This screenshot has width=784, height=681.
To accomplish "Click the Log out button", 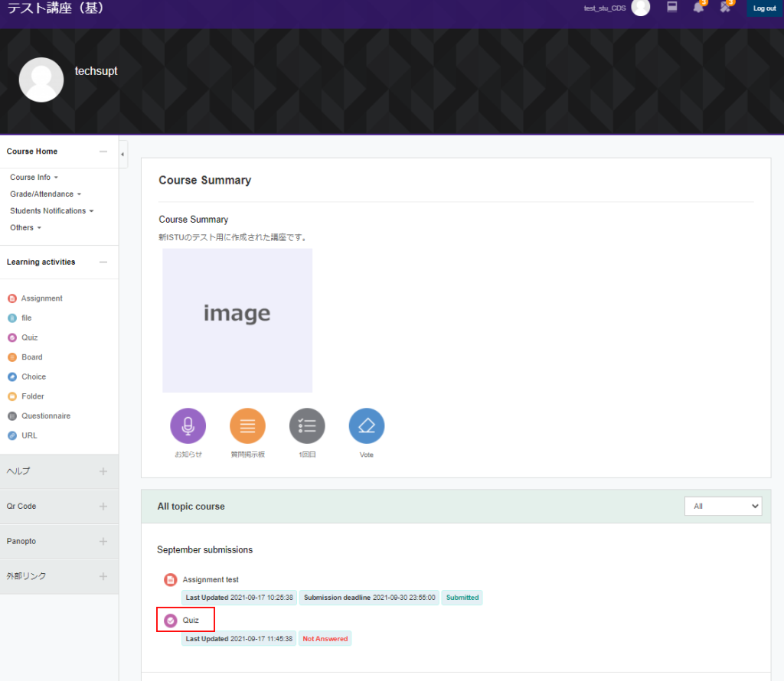I will tap(764, 8).
